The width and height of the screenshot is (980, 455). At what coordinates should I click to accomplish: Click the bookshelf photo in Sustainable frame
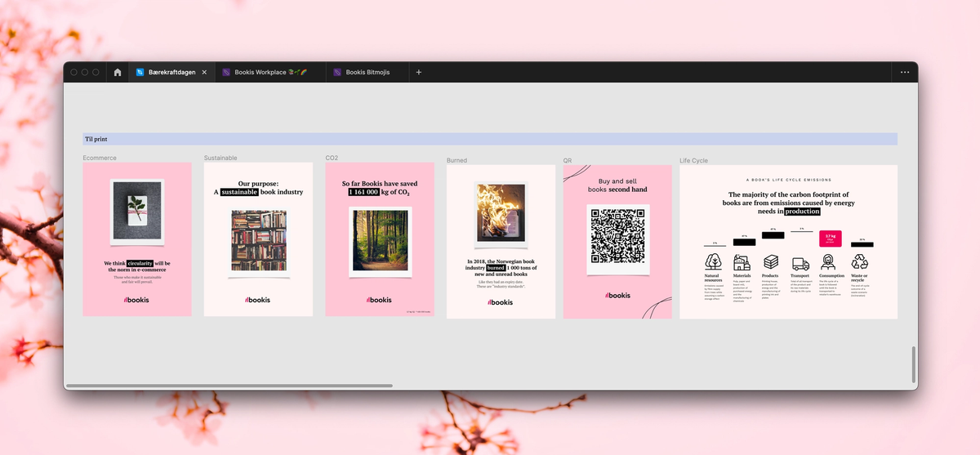point(258,241)
